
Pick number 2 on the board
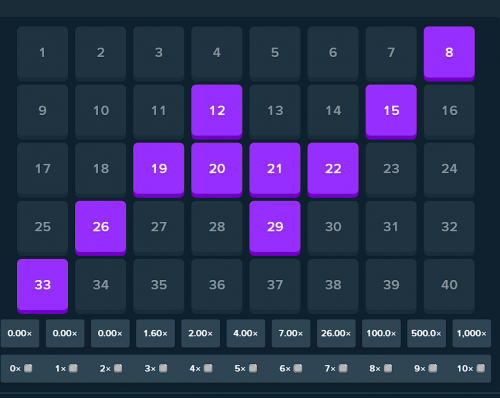100,53
